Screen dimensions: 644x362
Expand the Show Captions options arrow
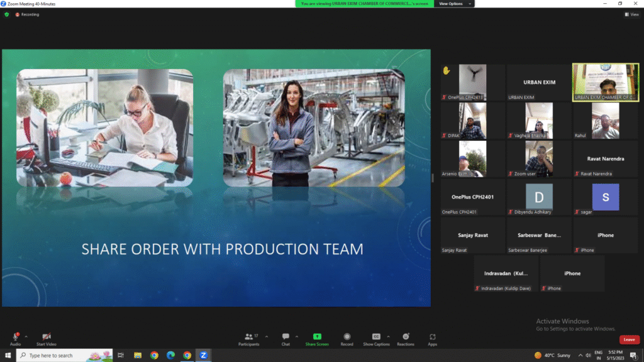(x=388, y=336)
